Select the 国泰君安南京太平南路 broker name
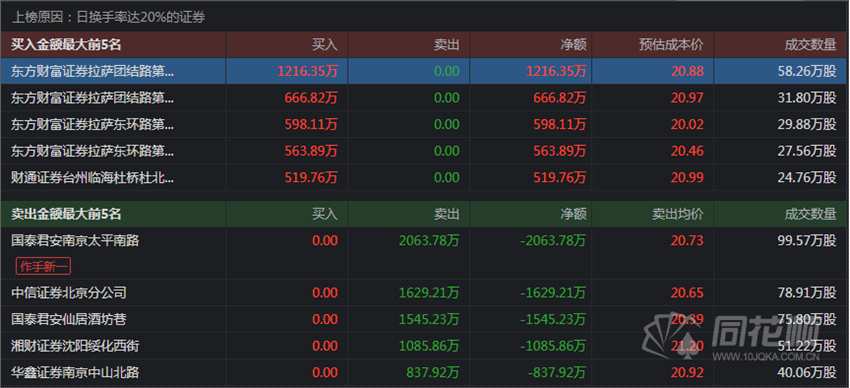The width and height of the screenshot is (850, 388). pos(75,241)
